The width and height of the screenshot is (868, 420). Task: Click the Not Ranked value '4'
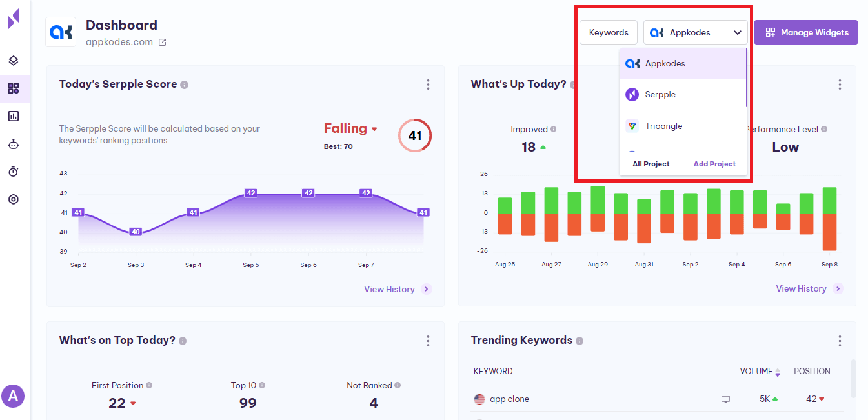tap(374, 403)
